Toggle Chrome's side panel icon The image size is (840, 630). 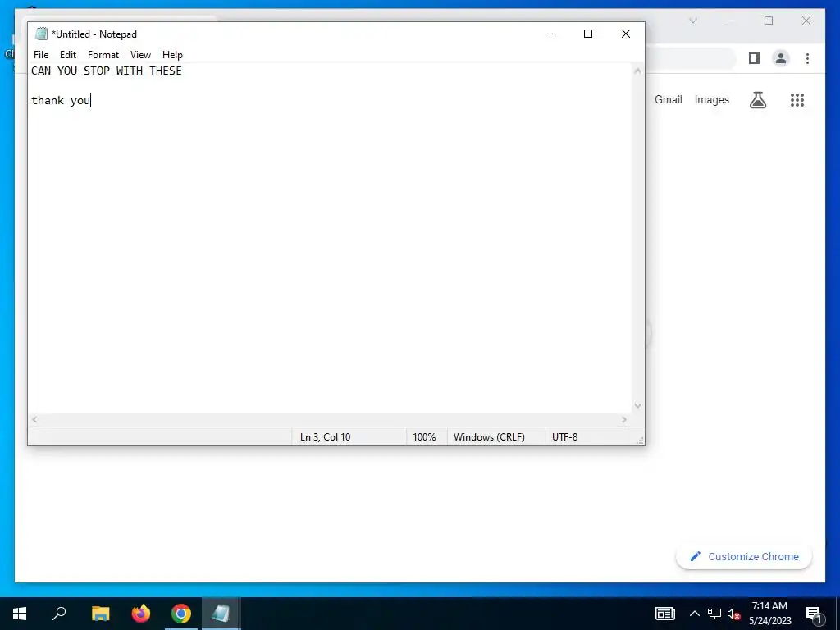pos(755,58)
